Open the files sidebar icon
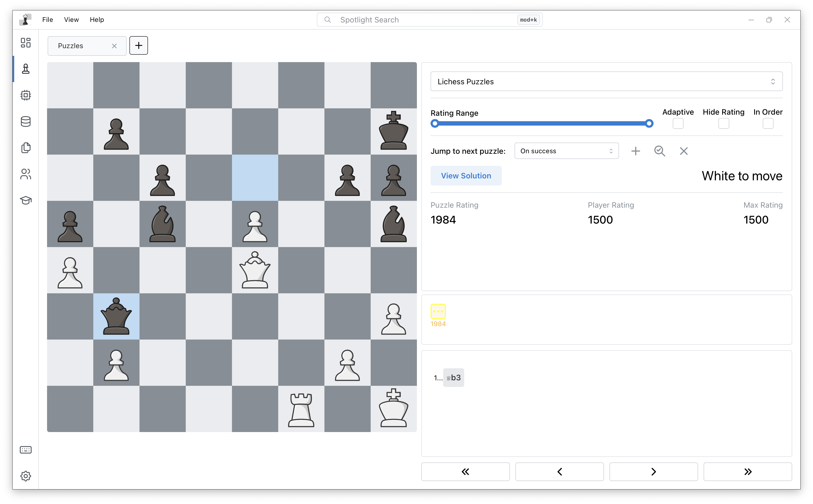This screenshot has width=813, height=504. (26, 148)
